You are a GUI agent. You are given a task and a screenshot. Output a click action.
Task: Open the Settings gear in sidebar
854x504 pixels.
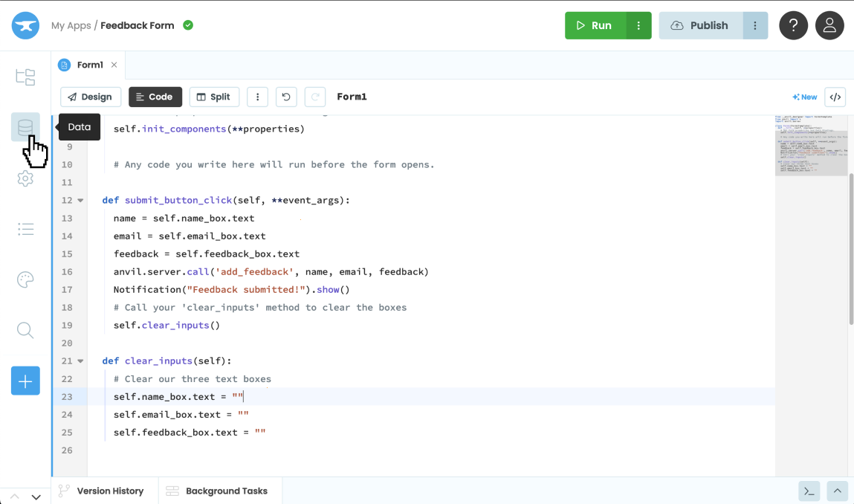pyautogui.click(x=25, y=178)
